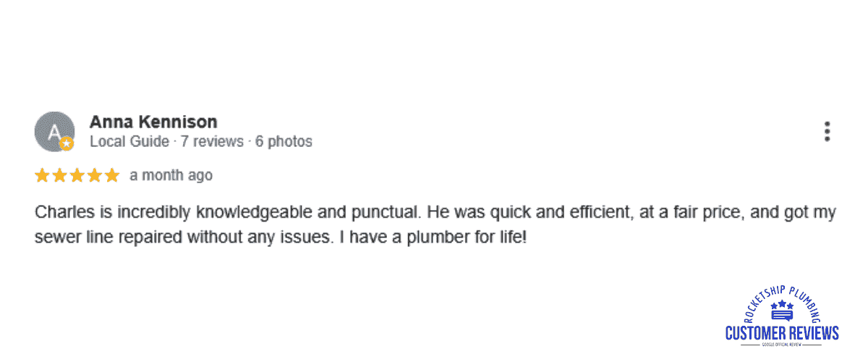Click the first rating star

pyautogui.click(x=42, y=175)
